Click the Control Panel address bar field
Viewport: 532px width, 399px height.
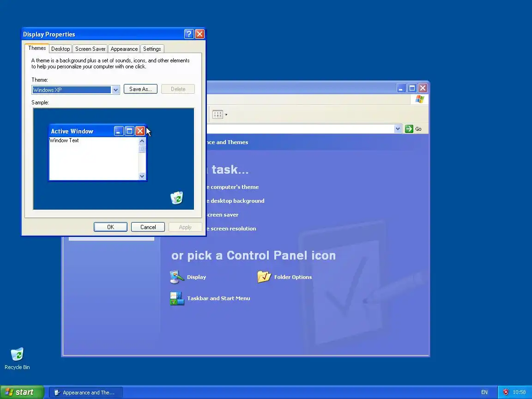click(x=300, y=128)
